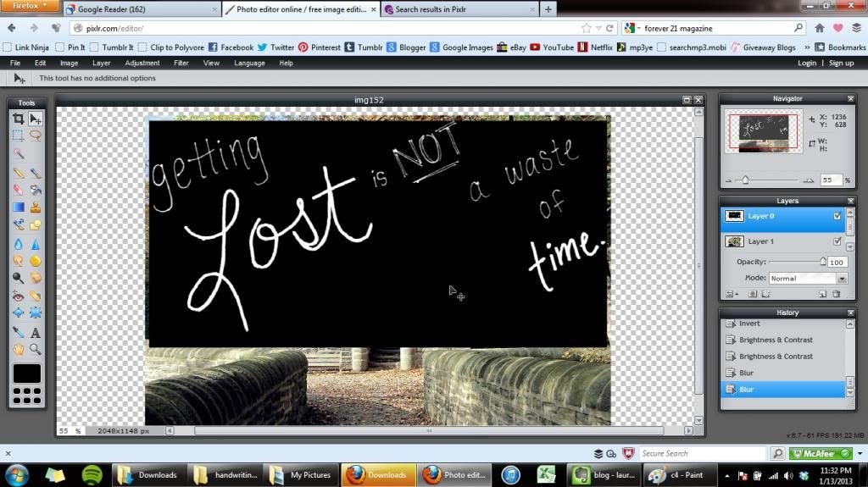Select the Paint Bucket tool
The image size is (868, 487).
[x=36, y=190]
